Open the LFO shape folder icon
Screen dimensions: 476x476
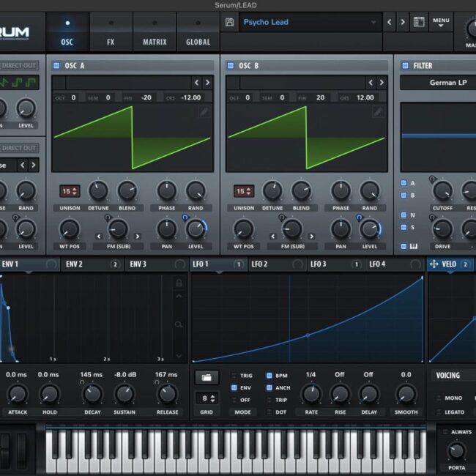(x=206, y=377)
